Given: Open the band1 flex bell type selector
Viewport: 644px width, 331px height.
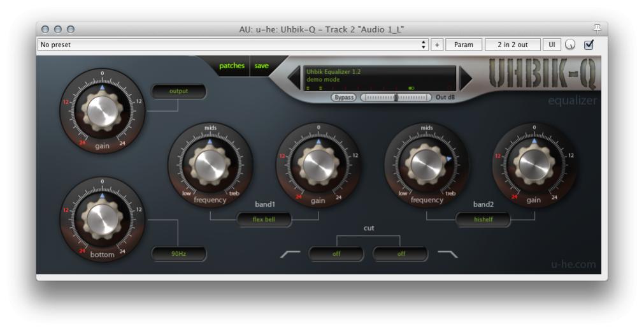Looking at the screenshot, I should click(264, 219).
